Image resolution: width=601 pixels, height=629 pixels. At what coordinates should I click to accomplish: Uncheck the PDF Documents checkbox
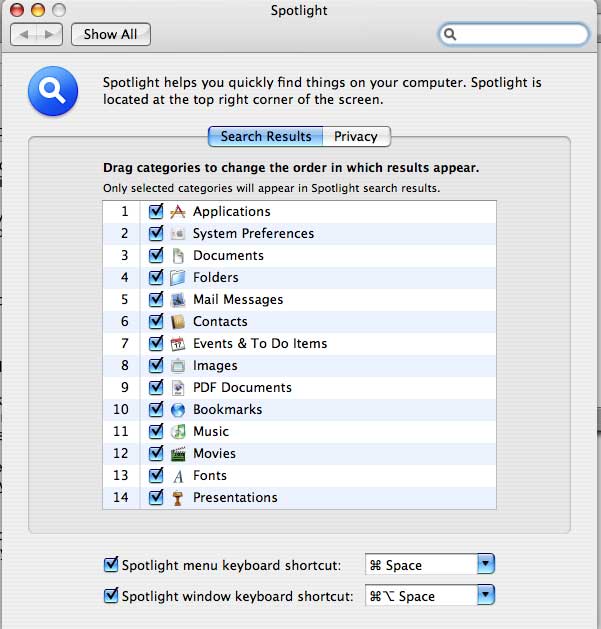point(155,387)
